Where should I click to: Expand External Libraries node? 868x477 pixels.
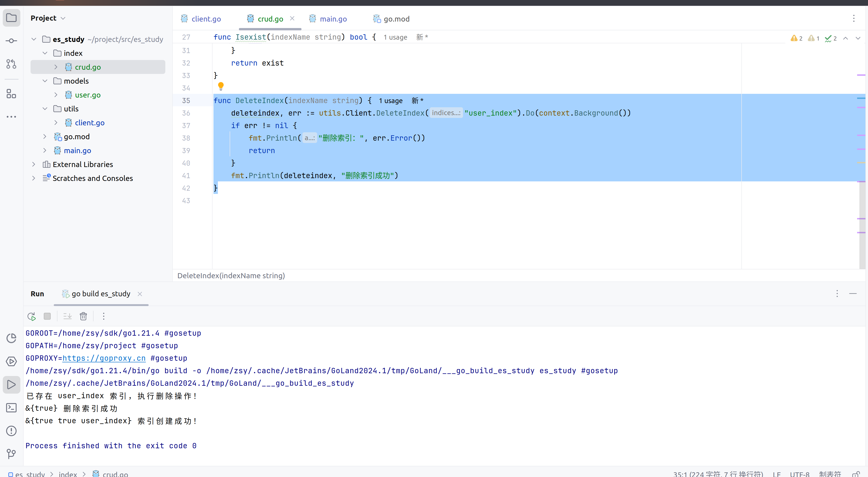tap(34, 164)
